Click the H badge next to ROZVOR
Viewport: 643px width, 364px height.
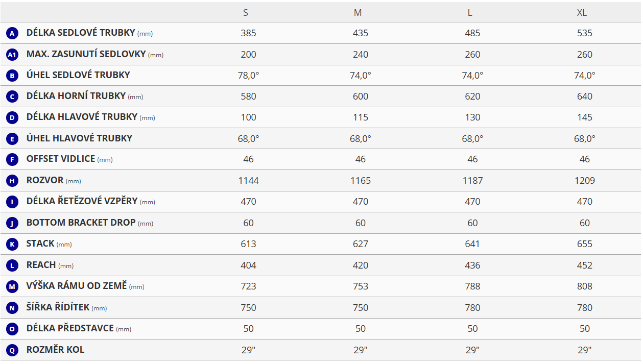click(x=12, y=181)
